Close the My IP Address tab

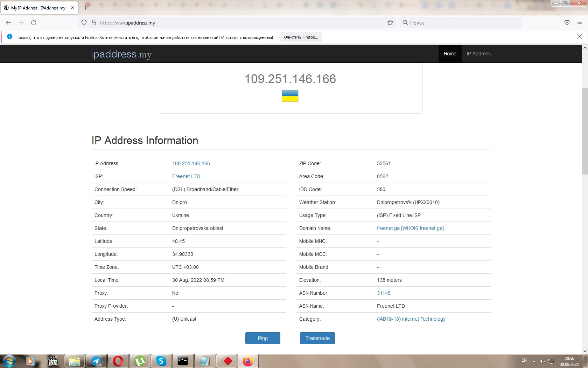(72, 8)
